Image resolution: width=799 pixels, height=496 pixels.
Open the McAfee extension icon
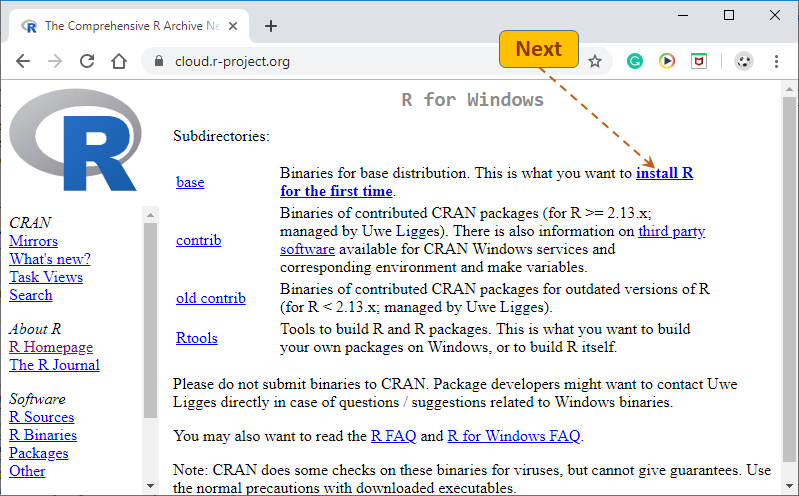pyautogui.click(x=699, y=62)
